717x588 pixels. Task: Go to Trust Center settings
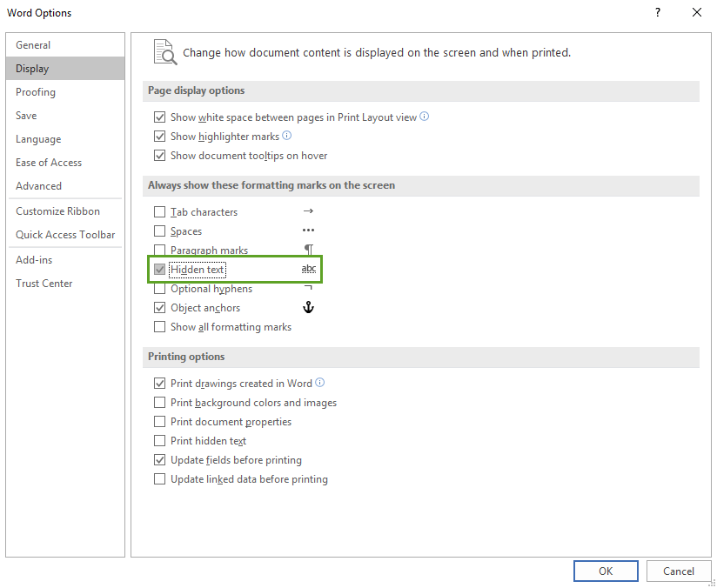[x=65, y=284]
